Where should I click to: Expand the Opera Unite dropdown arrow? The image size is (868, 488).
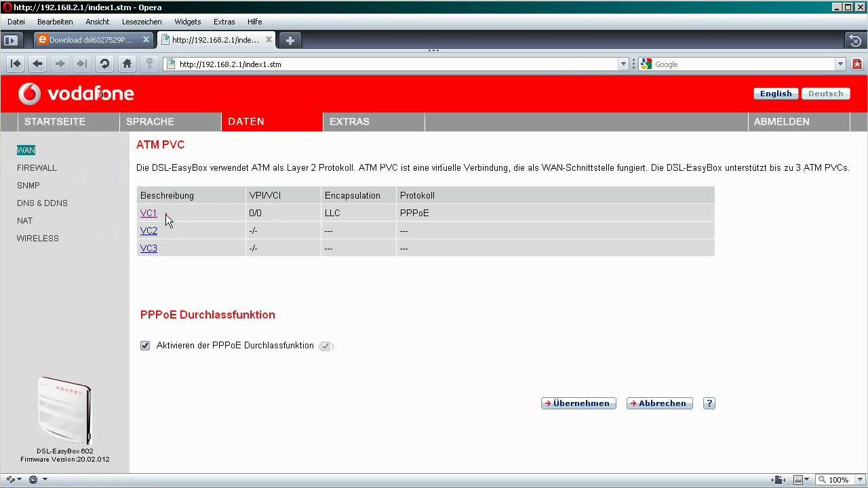pos(45,480)
